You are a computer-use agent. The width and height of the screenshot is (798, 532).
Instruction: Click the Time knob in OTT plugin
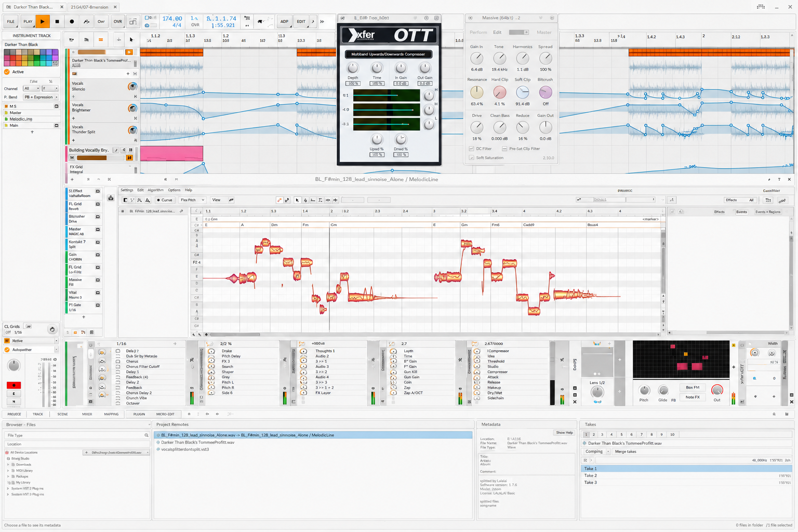(x=377, y=68)
